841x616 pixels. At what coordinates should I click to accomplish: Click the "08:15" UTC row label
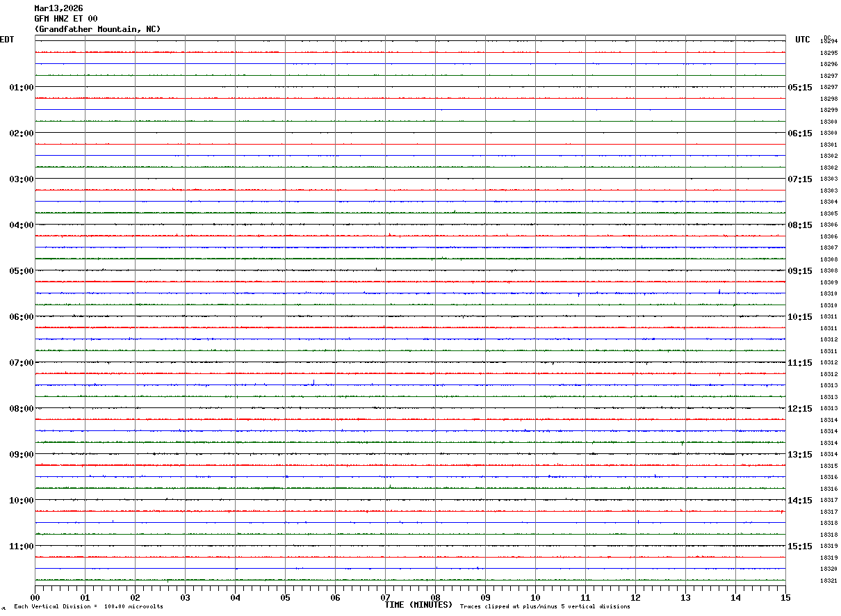pos(800,225)
